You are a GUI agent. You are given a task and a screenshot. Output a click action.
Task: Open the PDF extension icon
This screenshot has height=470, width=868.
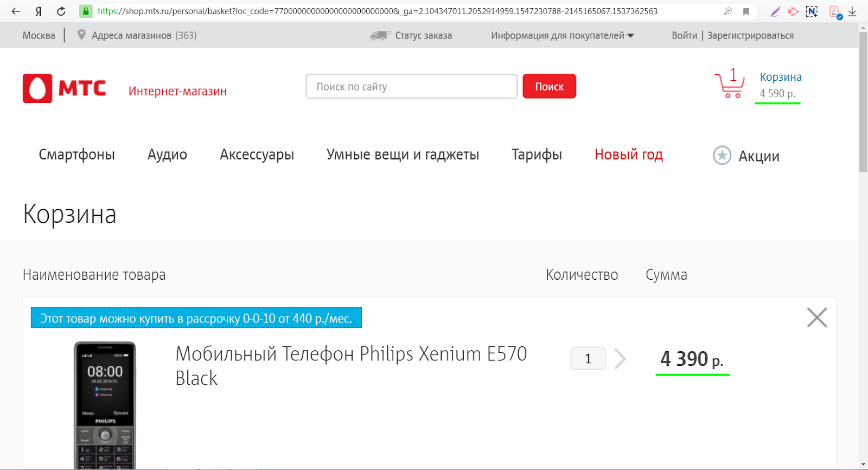click(835, 11)
